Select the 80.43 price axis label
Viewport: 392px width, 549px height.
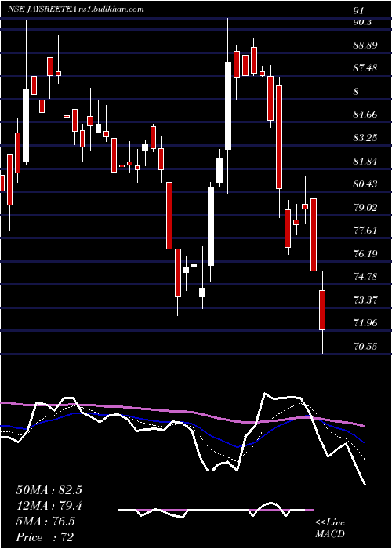pos(365,184)
